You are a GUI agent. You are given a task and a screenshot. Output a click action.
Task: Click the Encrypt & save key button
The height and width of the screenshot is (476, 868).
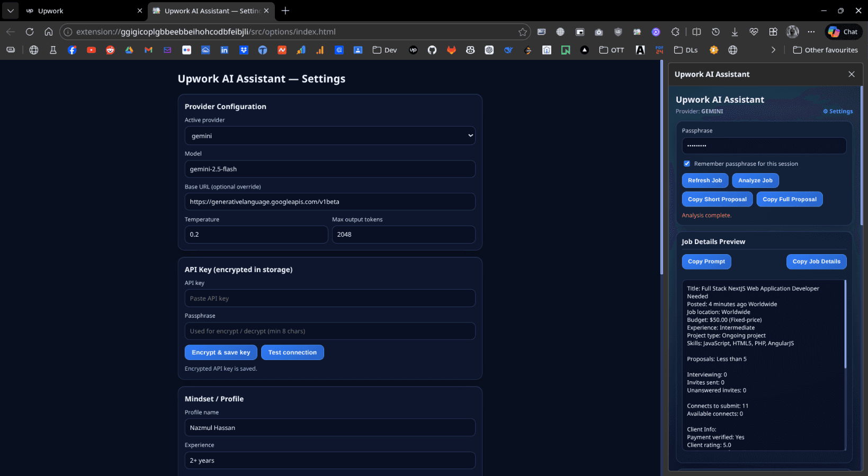pos(221,352)
